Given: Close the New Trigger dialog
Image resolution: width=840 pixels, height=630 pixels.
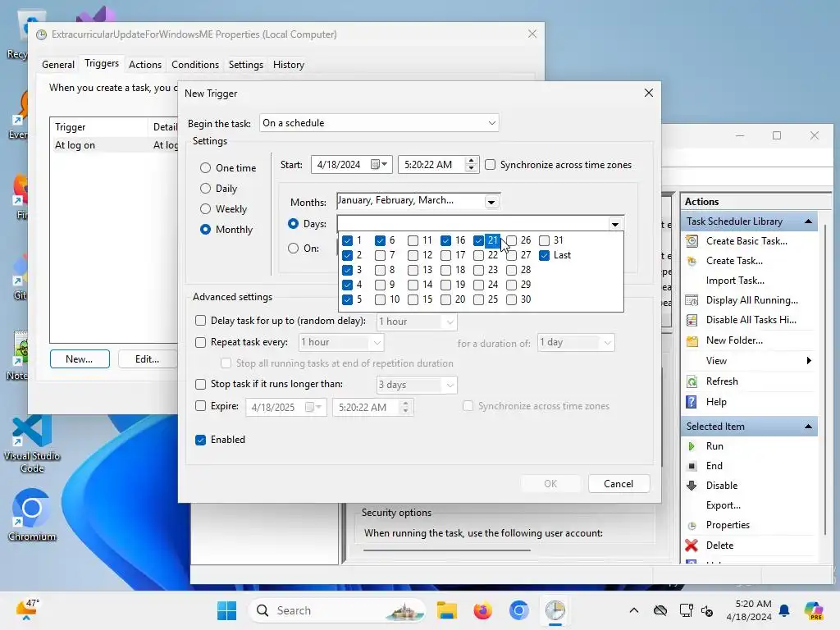Looking at the screenshot, I should tap(648, 94).
